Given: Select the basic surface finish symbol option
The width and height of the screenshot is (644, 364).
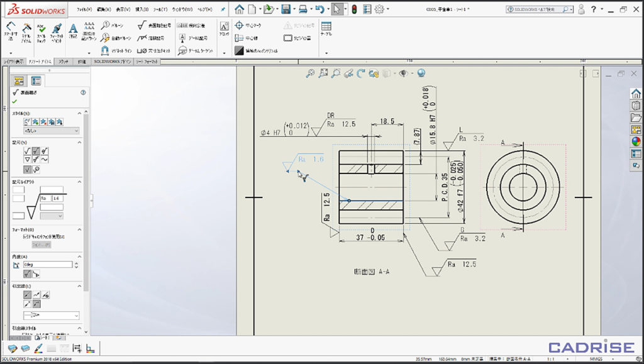Looking at the screenshot, I should [x=27, y=151].
